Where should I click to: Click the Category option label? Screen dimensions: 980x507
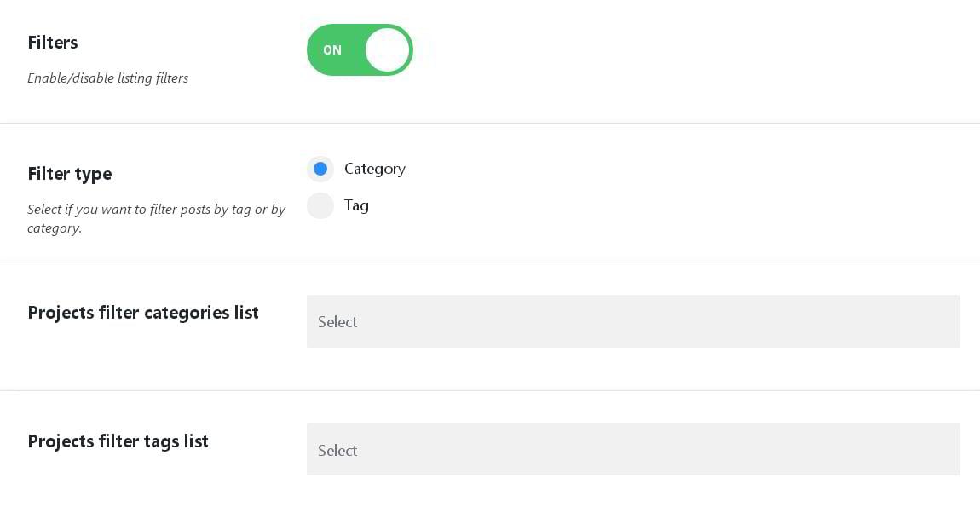[374, 169]
